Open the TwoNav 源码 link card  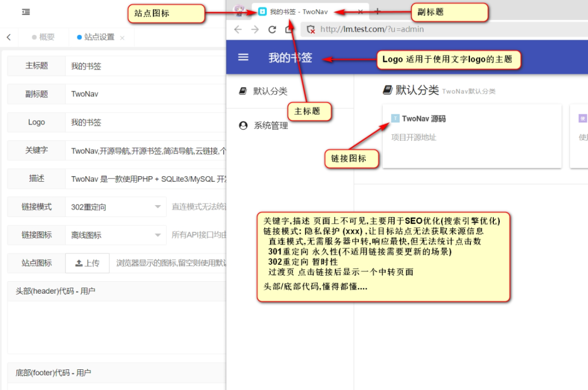pos(471,136)
